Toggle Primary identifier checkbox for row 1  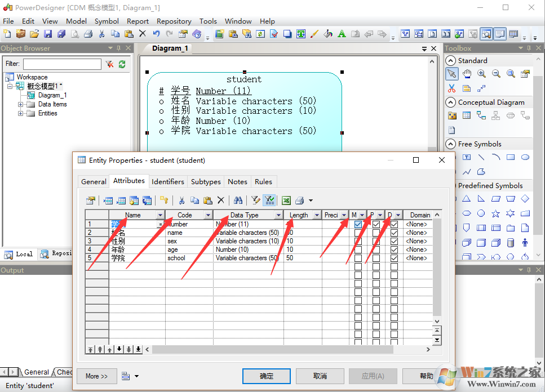(x=376, y=224)
